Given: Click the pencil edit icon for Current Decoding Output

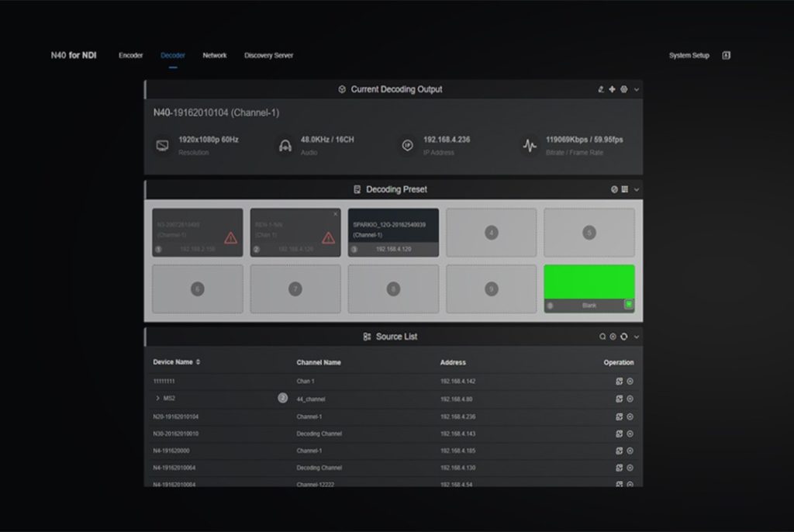Looking at the screenshot, I should pyautogui.click(x=601, y=89).
